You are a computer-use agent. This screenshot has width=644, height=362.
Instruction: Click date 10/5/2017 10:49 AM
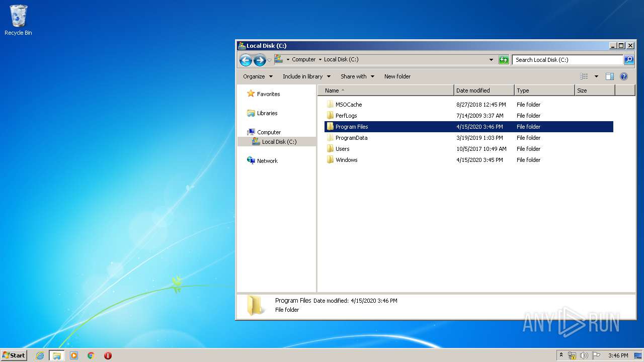(481, 149)
